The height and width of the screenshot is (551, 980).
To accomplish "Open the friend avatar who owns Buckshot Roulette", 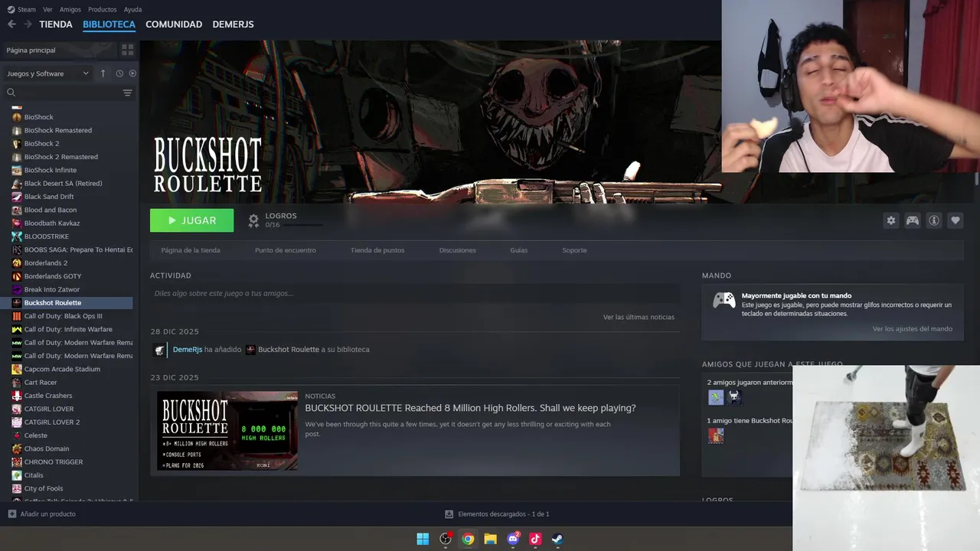I will coord(716,435).
